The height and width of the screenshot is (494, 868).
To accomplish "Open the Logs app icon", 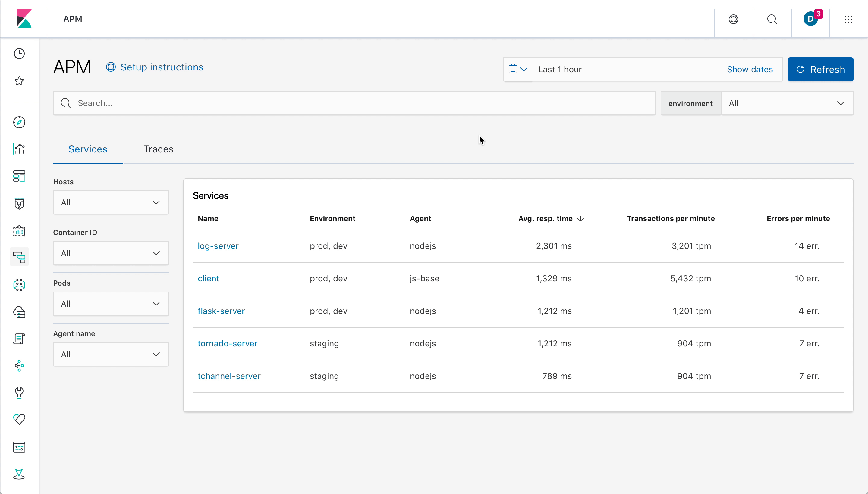I will [19, 339].
